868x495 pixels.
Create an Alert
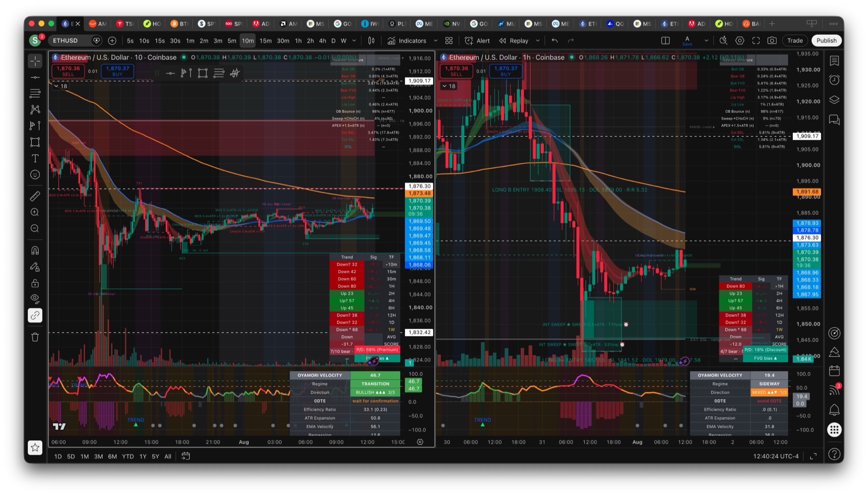[477, 40]
